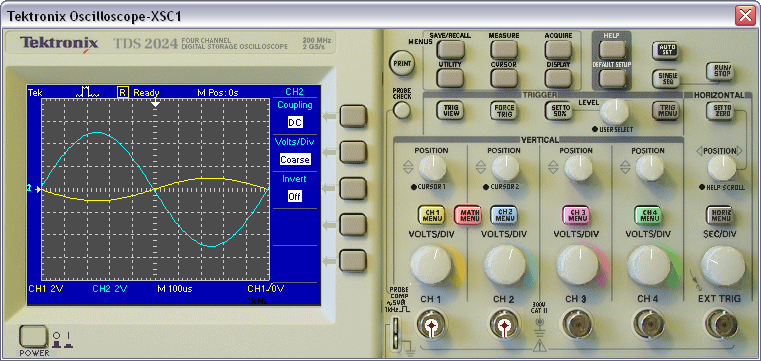This screenshot has height=361, width=761.
Task: Click bezel button beside Invert Off
Action: [353, 188]
